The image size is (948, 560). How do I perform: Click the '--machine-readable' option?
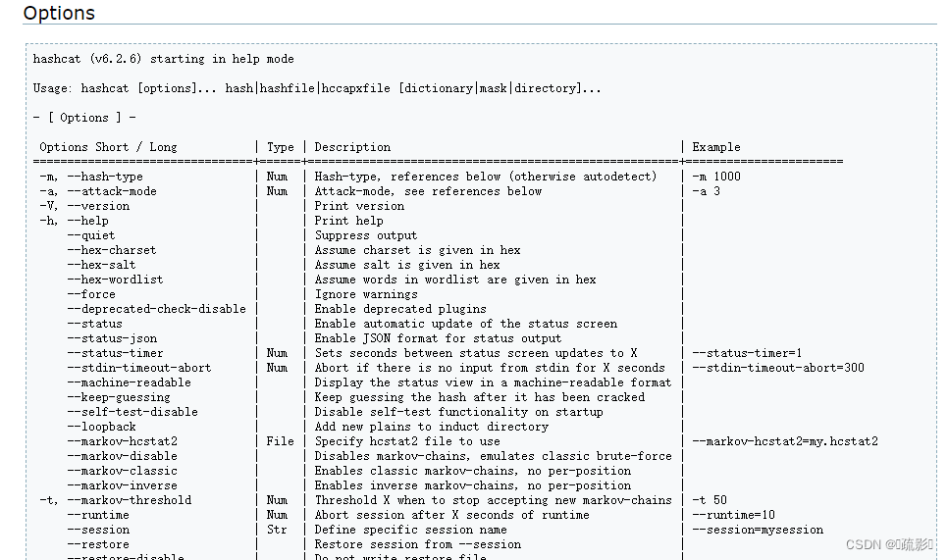(130, 382)
